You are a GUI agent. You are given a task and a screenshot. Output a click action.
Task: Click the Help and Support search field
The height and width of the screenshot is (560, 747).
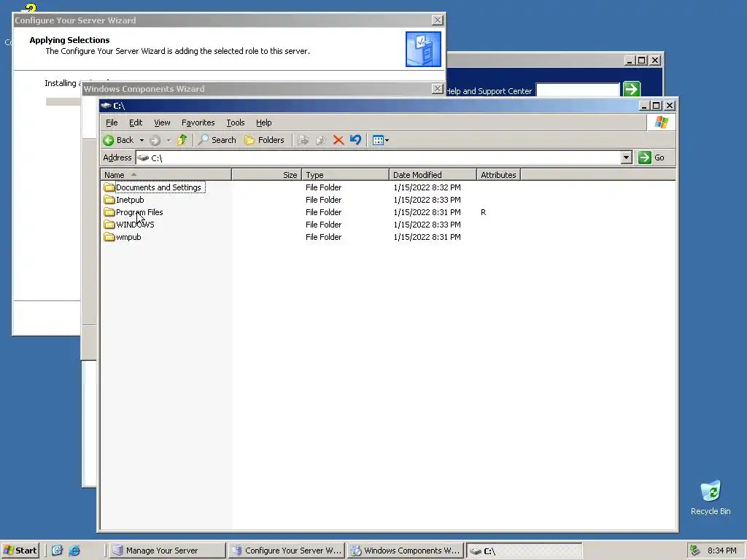tap(578, 90)
